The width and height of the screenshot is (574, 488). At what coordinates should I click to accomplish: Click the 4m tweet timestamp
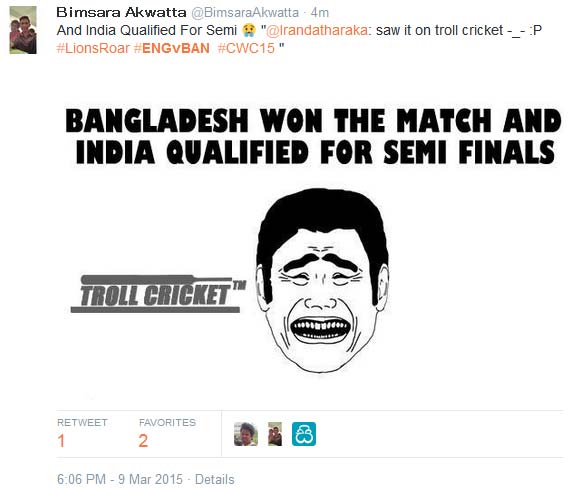coord(320,13)
